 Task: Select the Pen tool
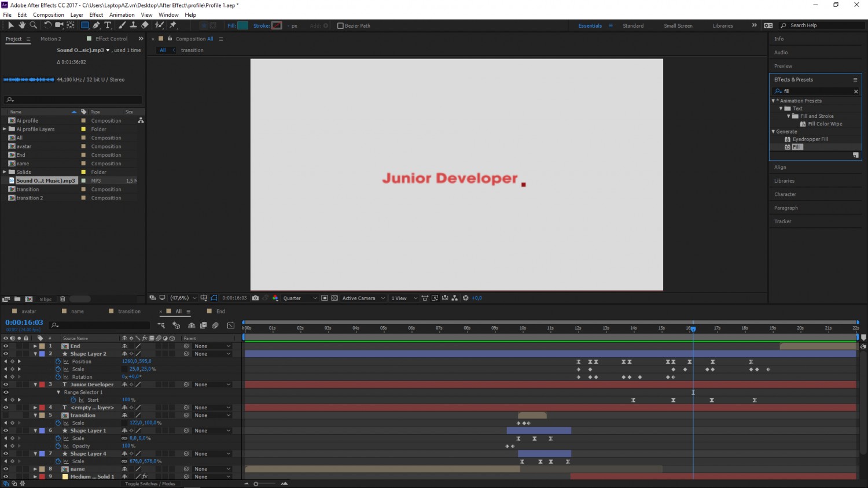[96, 25]
